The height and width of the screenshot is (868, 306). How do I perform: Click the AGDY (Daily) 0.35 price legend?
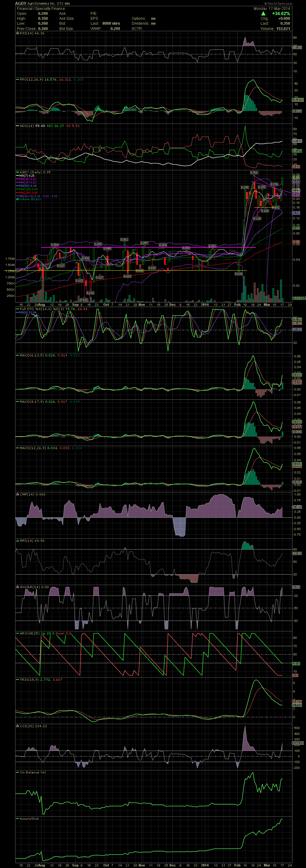(x=35, y=172)
